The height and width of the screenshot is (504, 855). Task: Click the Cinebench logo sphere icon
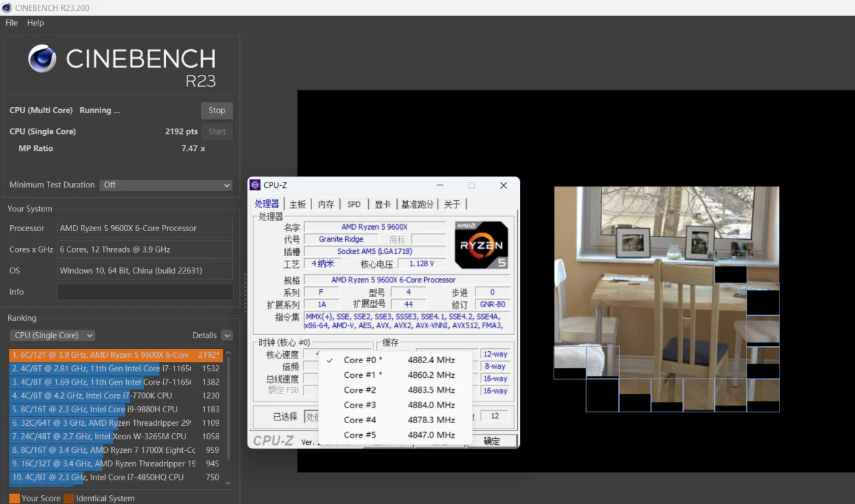(x=42, y=59)
